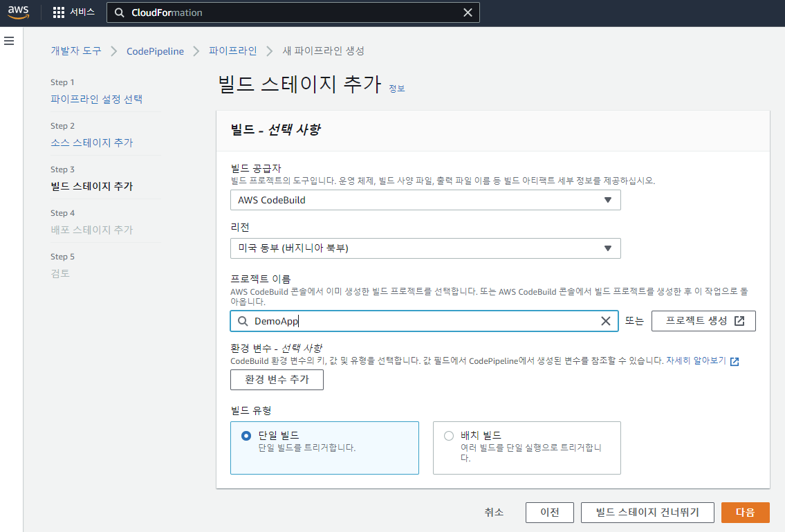
Task: Click the external link icon on 프로젝트 생성
Action: pyautogui.click(x=739, y=321)
